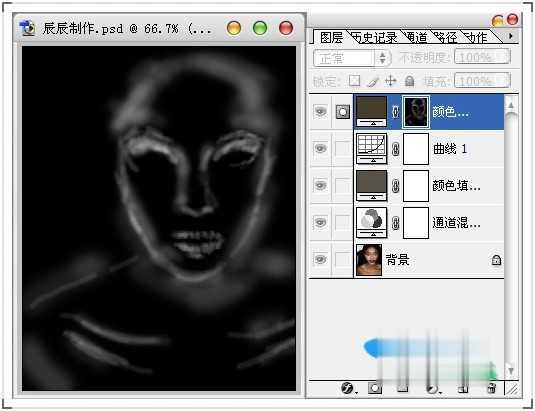The width and height of the screenshot is (535, 411).
Task: Click the add layer mask button
Action: coord(375,388)
